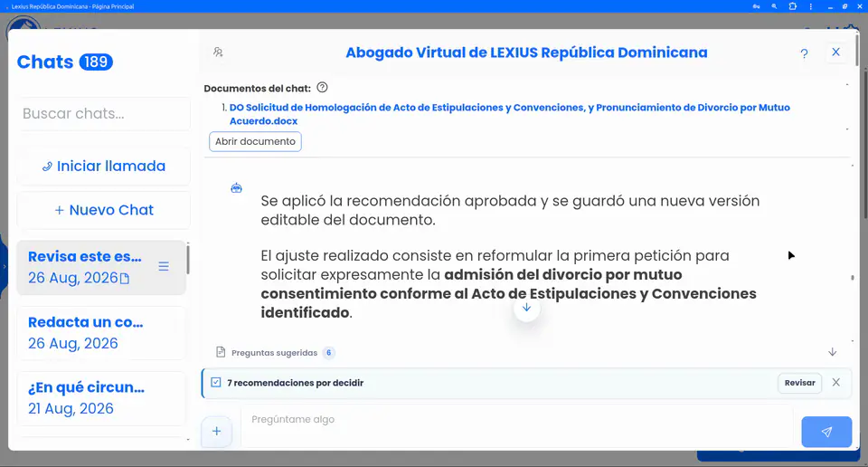Click the checkbox icon beside 7 recomendaciones
Viewport: 868px width, 467px height.
tap(216, 383)
